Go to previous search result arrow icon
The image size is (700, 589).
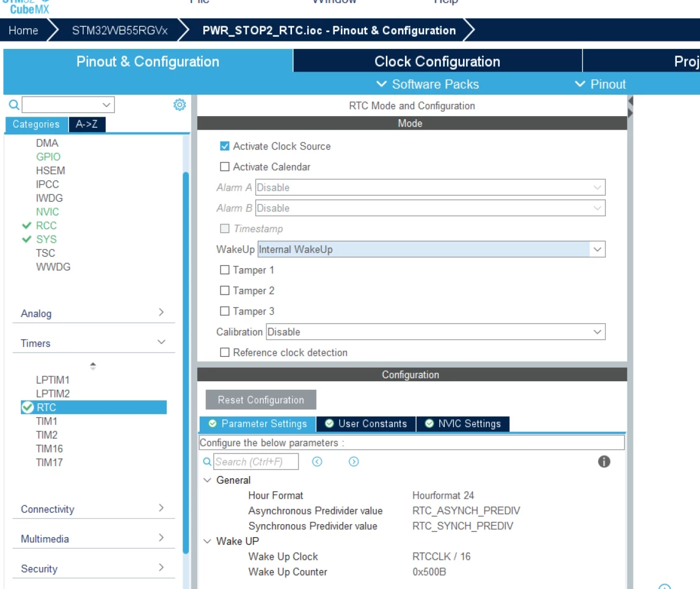point(317,462)
